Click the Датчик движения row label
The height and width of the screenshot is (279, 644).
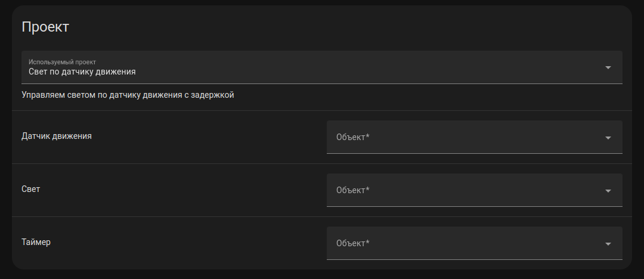pyautogui.click(x=57, y=136)
